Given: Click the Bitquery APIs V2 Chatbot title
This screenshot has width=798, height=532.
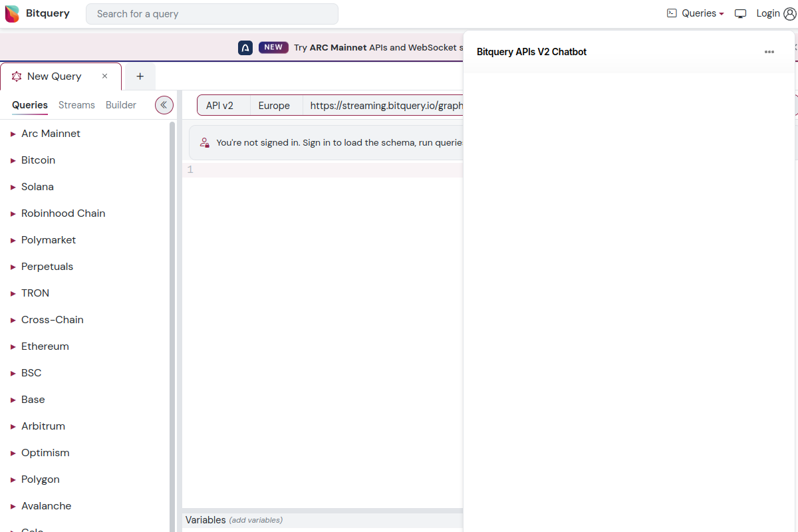Looking at the screenshot, I should click(x=531, y=52).
